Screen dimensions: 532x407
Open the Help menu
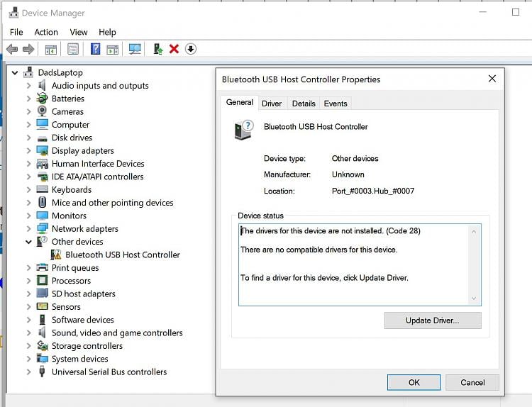point(107,32)
